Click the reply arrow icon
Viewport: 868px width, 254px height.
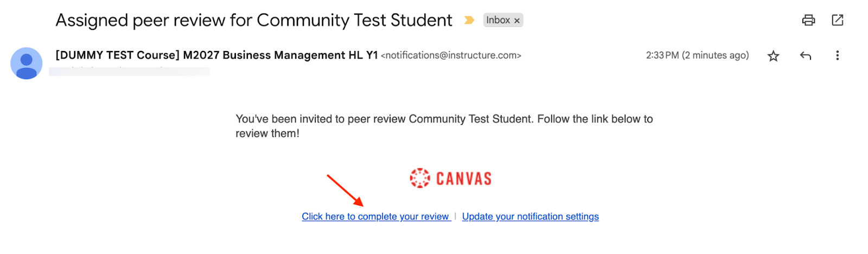(x=805, y=55)
